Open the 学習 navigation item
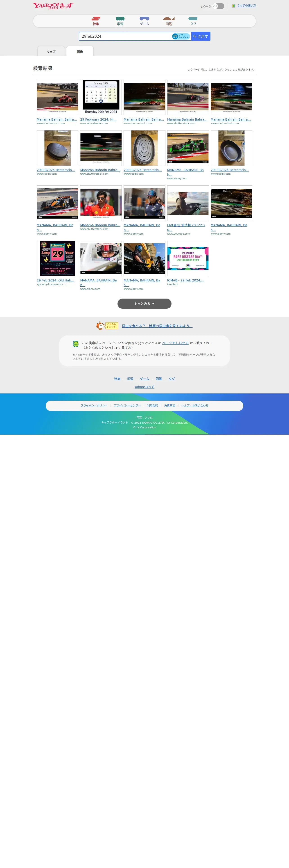This screenshot has width=289, height=868. click(120, 21)
